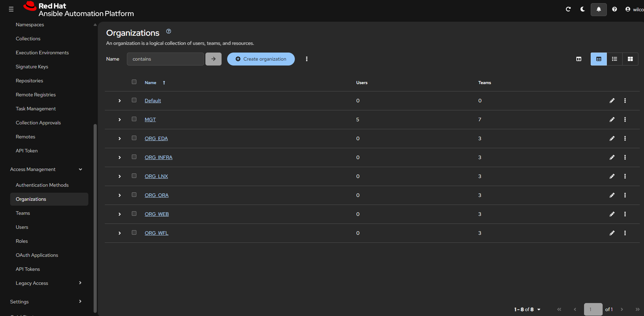Check the ORG_INFRA organization checkbox
644x316 pixels.
[x=134, y=157]
